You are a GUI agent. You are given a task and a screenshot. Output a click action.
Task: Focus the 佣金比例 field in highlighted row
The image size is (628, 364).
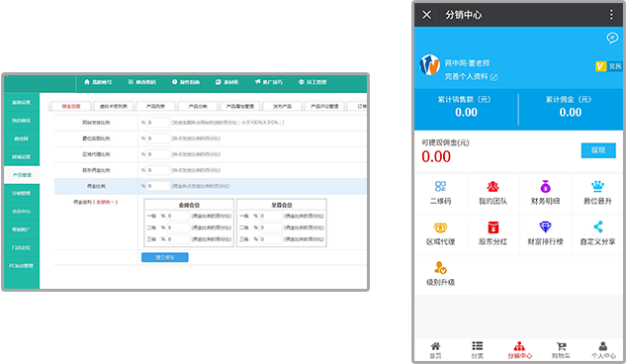click(158, 186)
